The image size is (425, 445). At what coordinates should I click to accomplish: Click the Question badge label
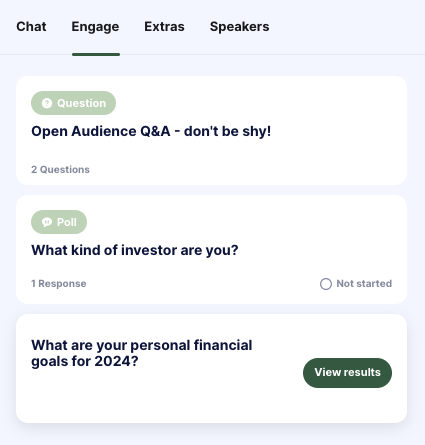tap(81, 103)
